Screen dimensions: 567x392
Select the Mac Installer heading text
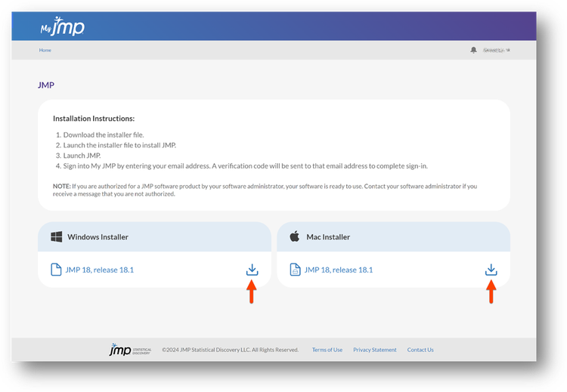click(x=328, y=237)
